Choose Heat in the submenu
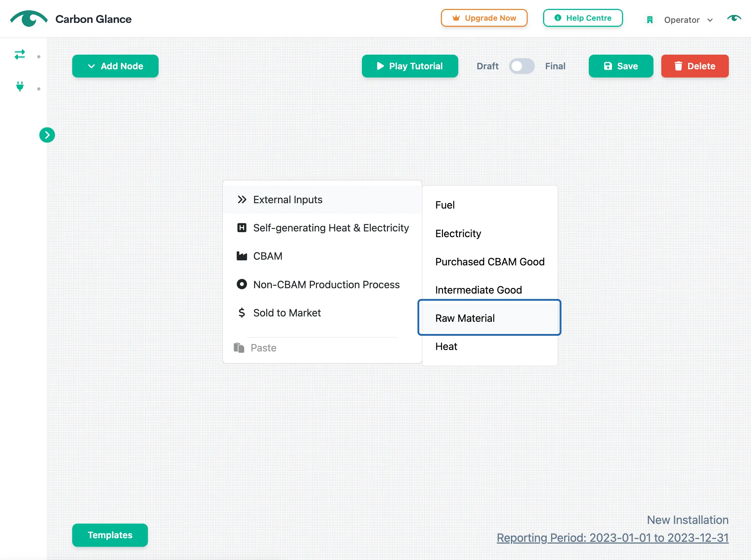This screenshot has width=751, height=560. pos(490,346)
